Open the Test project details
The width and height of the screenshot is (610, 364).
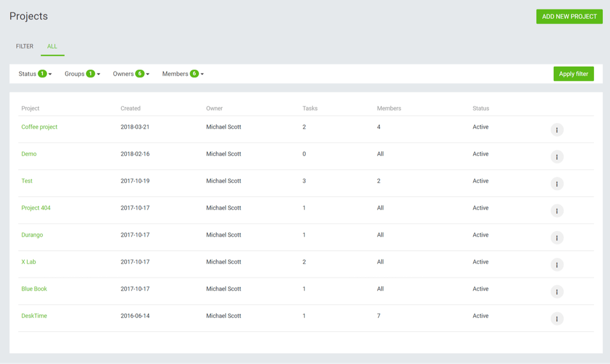[x=27, y=181]
